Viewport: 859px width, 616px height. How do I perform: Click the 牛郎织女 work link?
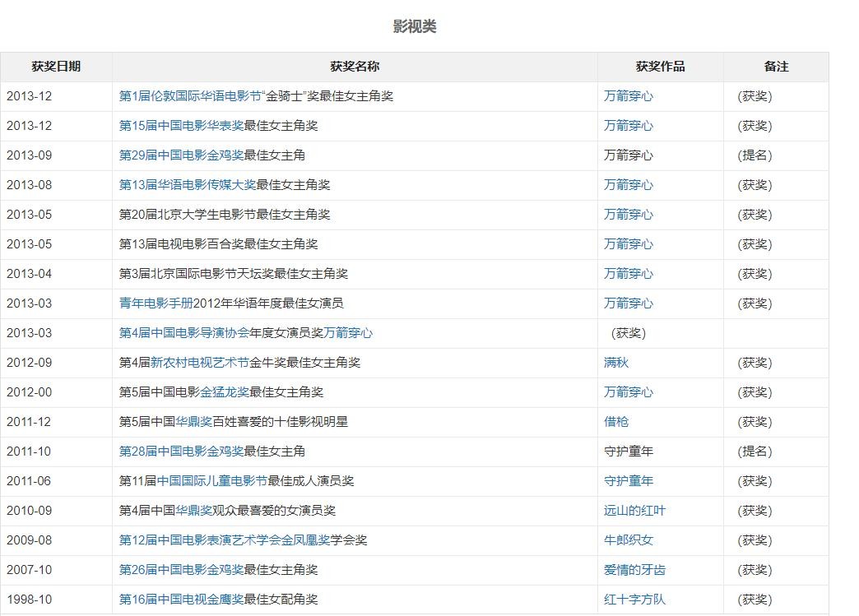(629, 540)
